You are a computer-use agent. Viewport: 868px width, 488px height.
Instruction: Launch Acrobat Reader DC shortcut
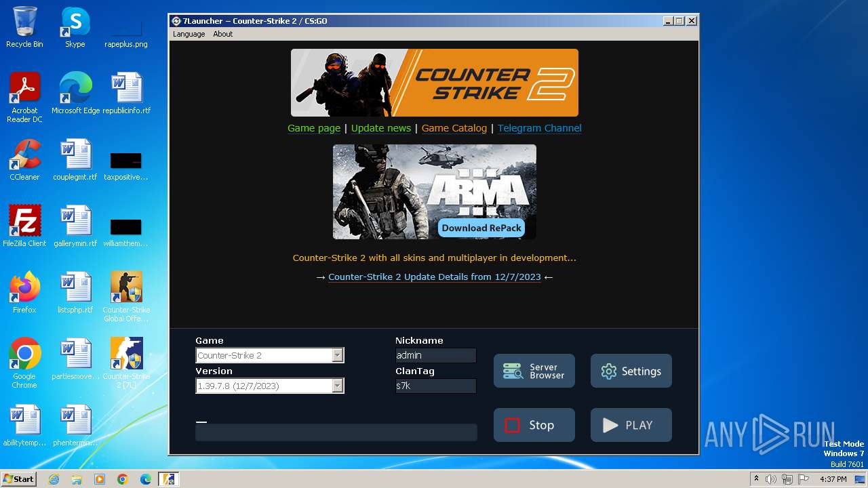click(24, 97)
